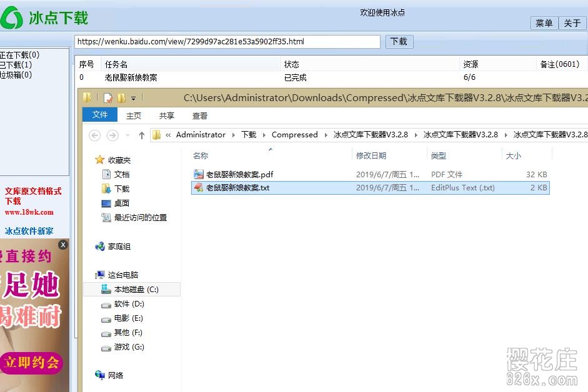Click Administrator in the breadcrumb path
588x392 pixels.
pos(201,135)
